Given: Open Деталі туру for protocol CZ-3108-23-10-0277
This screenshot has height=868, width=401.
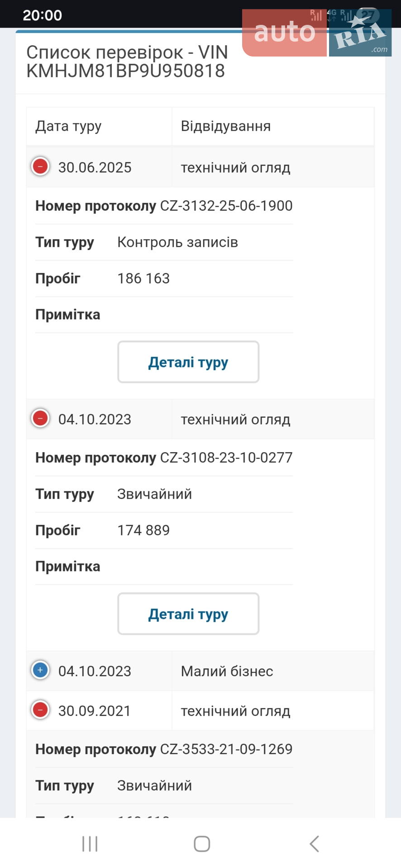Looking at the screenshot, I should [x=188, y=614].
